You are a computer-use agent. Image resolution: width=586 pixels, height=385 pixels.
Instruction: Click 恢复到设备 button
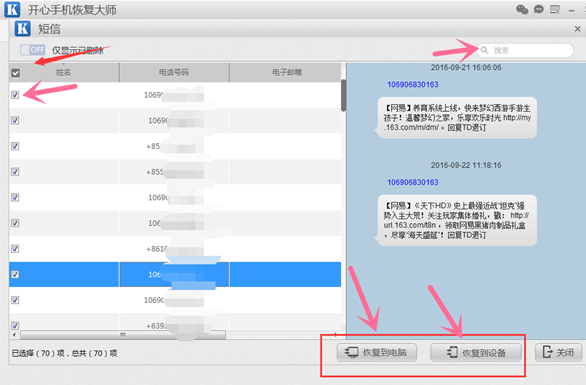[x=476, y=352]
